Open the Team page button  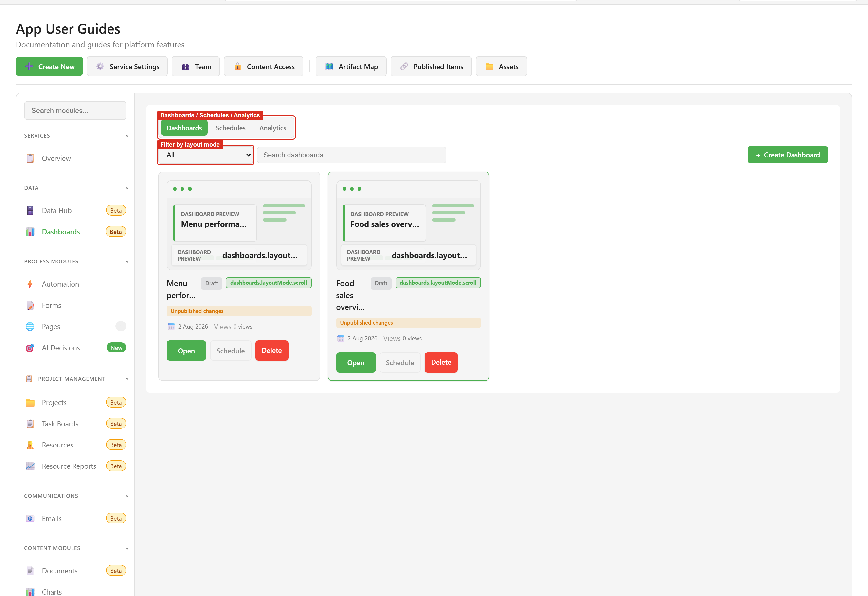pyautogui.click(x=196, y=67)
